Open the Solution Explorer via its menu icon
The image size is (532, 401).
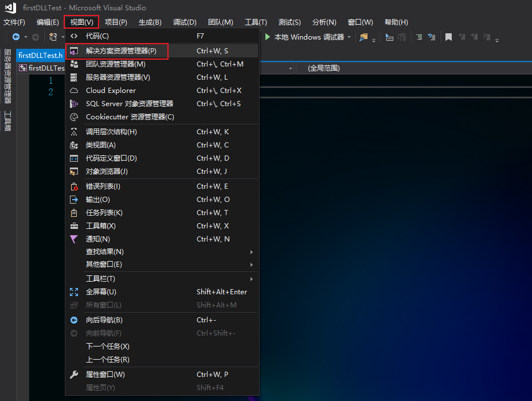click(x=74, y=50)
